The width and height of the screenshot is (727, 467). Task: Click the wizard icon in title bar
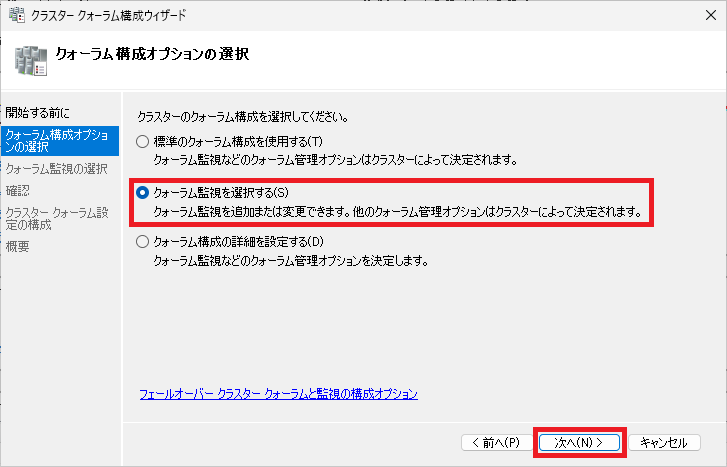[x=17, y=15]
